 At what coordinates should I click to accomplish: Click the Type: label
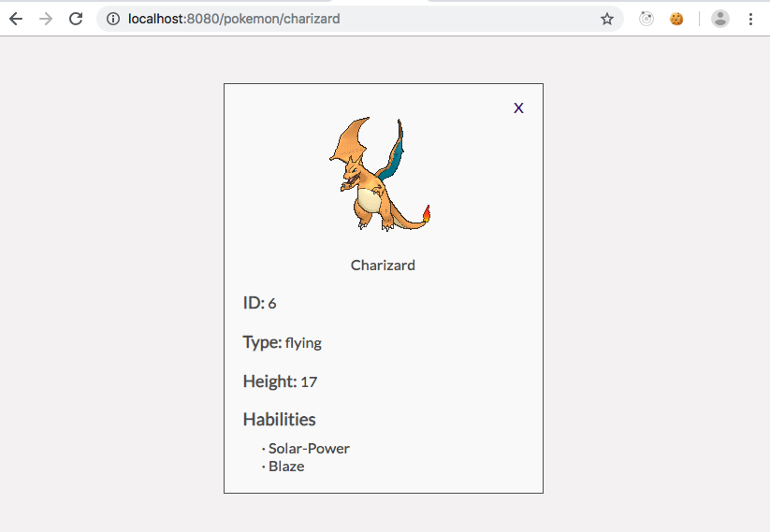pos(262,342)
